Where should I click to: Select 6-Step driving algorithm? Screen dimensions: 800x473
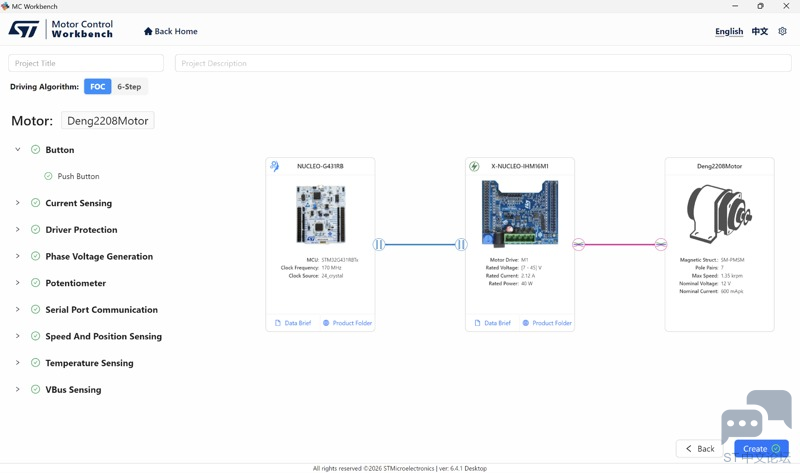129,87
